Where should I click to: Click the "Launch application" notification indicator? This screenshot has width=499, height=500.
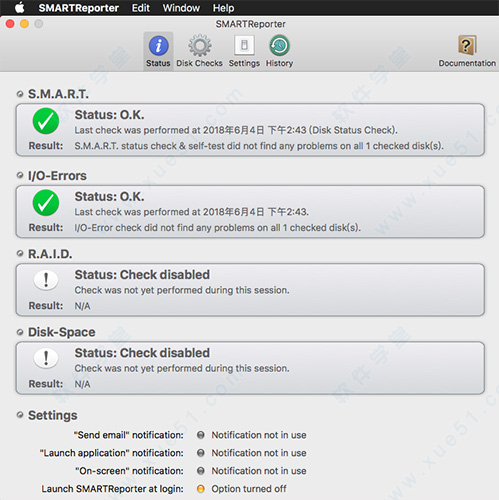coord(201,453)
